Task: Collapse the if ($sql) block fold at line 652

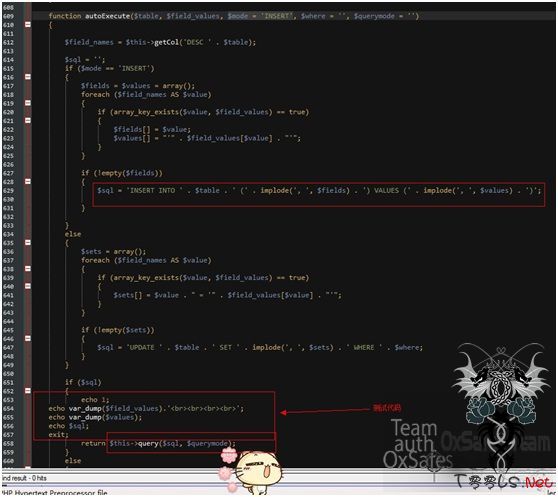Action: coord(28,391)
